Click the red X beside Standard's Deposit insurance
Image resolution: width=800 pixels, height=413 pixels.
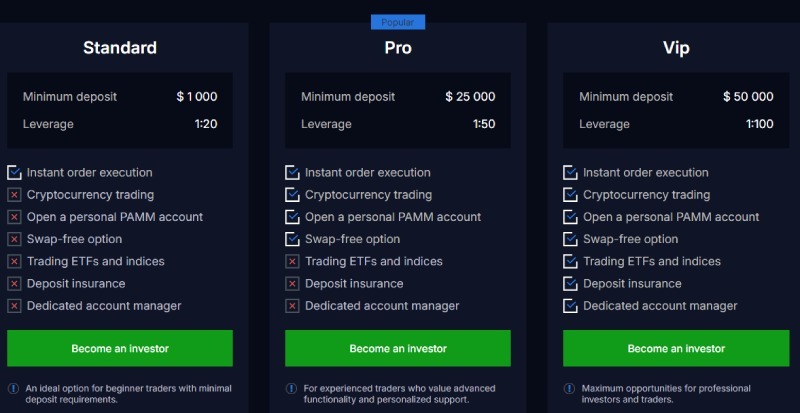(x=14, y=283)
